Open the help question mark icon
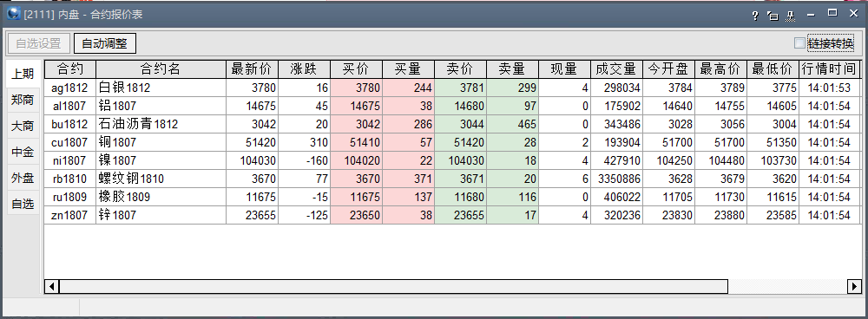Screen dimensions: 868x319 point(755,16)
